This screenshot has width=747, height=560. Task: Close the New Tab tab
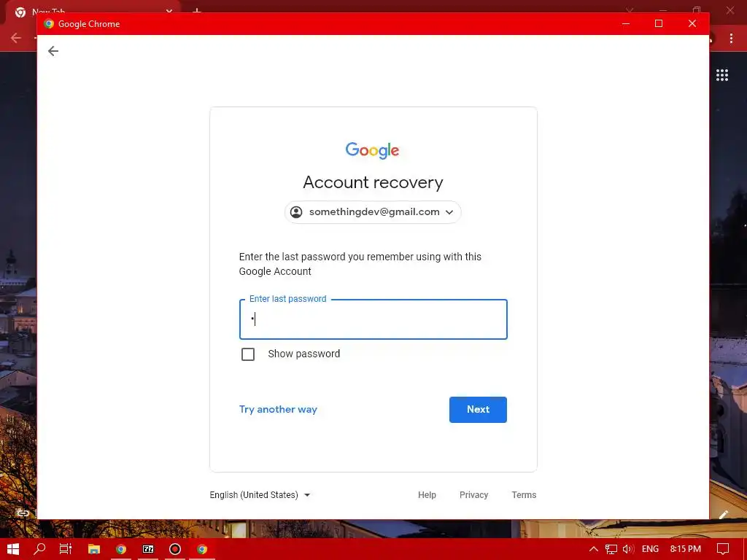169,9
